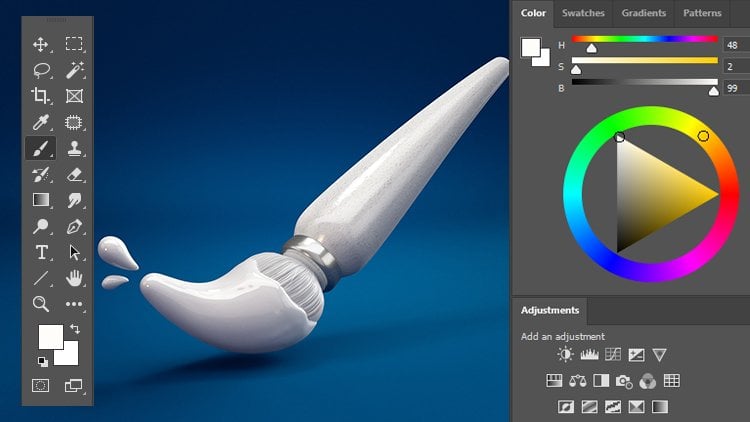Choose the History Brush tool
Viewport: 750px width, 422px height.
coord(41,175)
